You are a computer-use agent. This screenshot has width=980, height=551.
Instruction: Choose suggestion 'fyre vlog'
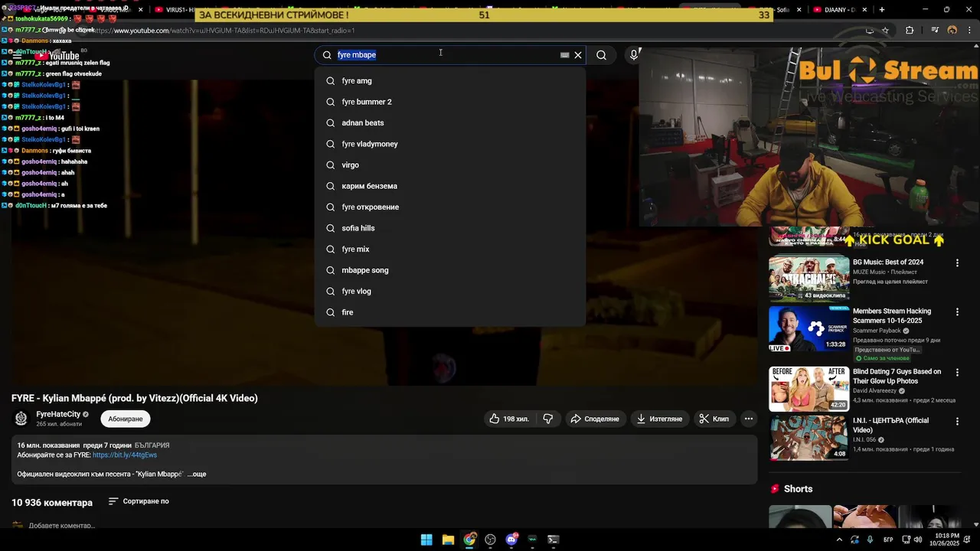[450, 291]
